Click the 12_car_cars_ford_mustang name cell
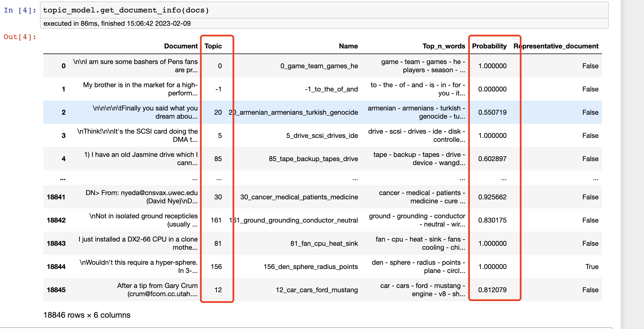 point(317,290)
